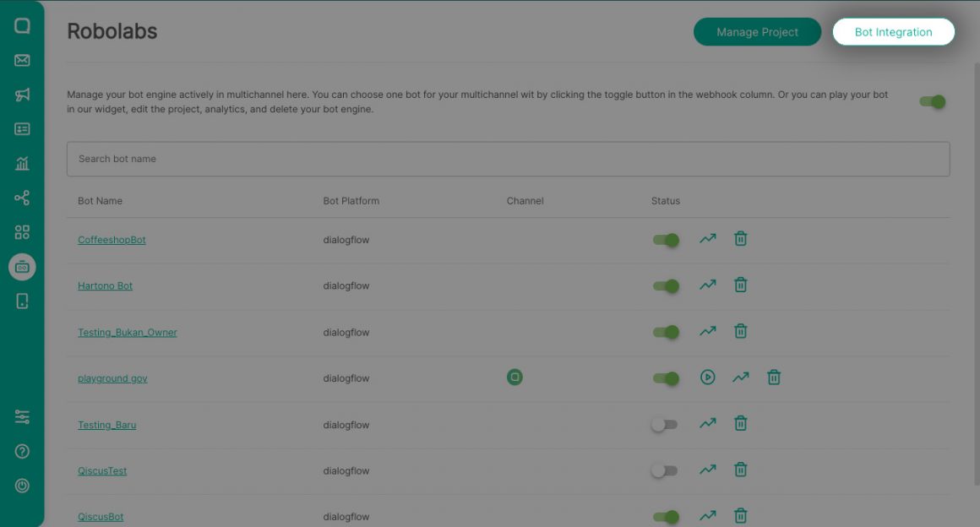Image resolution: width=980 pixels, height=527 pixels.
Task: Select the Apps grid icon in sidebar
Action: tap(22, 231)
